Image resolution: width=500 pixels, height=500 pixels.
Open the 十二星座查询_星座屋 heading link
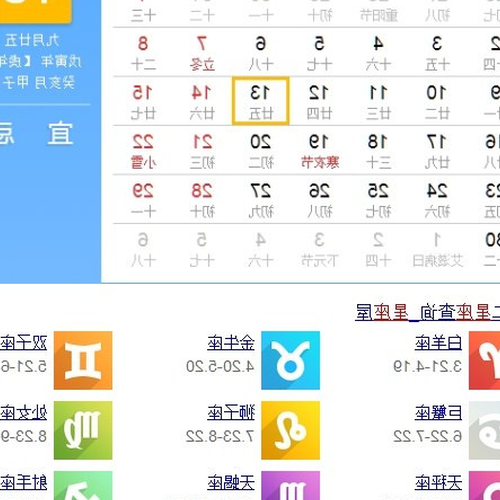tap(427, 313)
